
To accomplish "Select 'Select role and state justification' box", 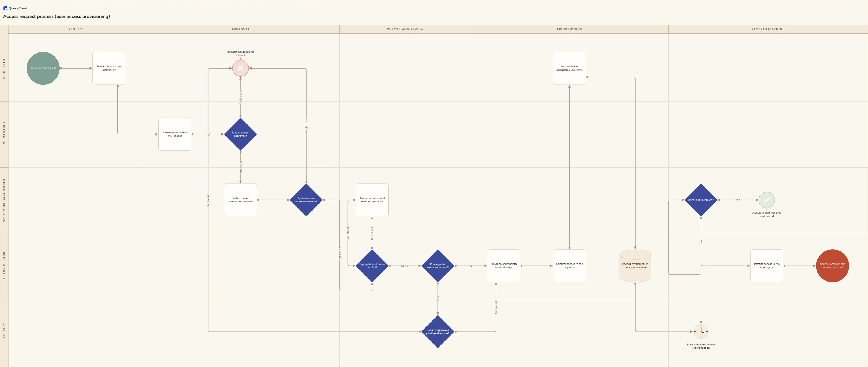I will (109, 68).
